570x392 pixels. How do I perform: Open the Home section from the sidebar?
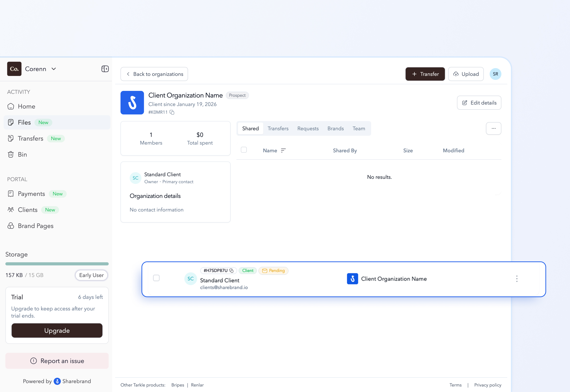(x=26, y=106)
